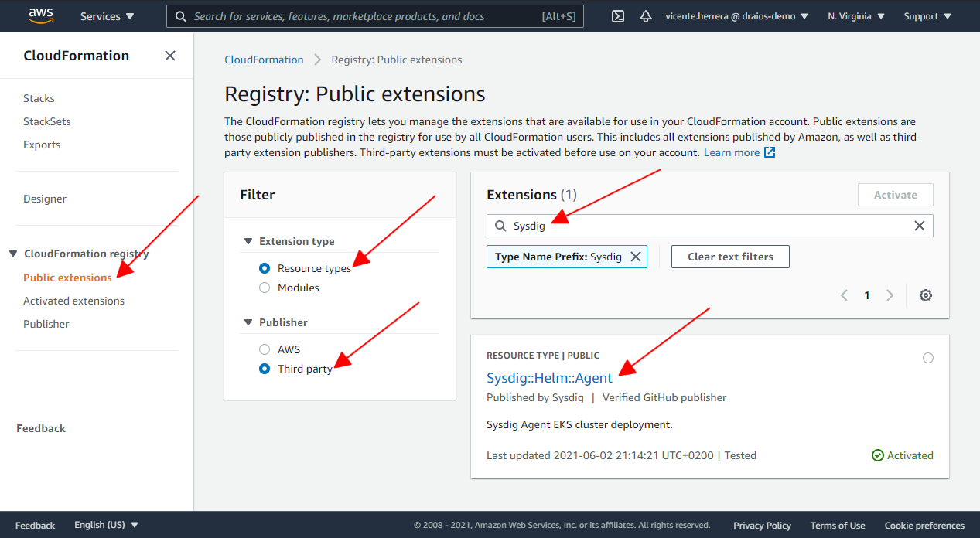Open the N. Virginia region dropdown
The height and width of the screenshot is (538, 980).
(x=855, y=15)
